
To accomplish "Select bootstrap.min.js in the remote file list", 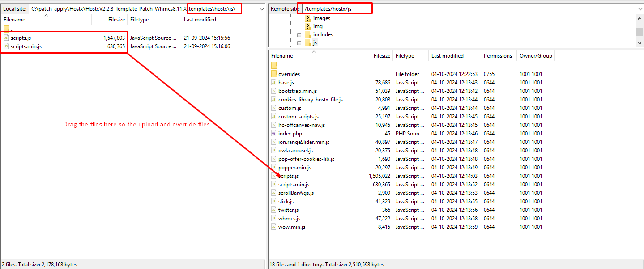I will pyautogui.click(x=297, y=91).
